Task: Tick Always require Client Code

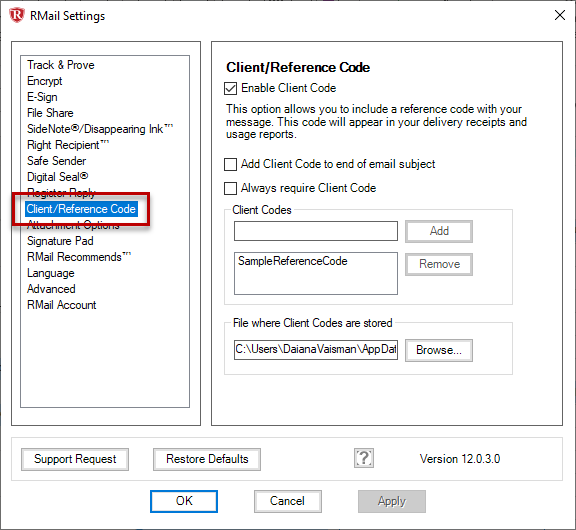Action: pyautogui.click(x=230, y=188)
